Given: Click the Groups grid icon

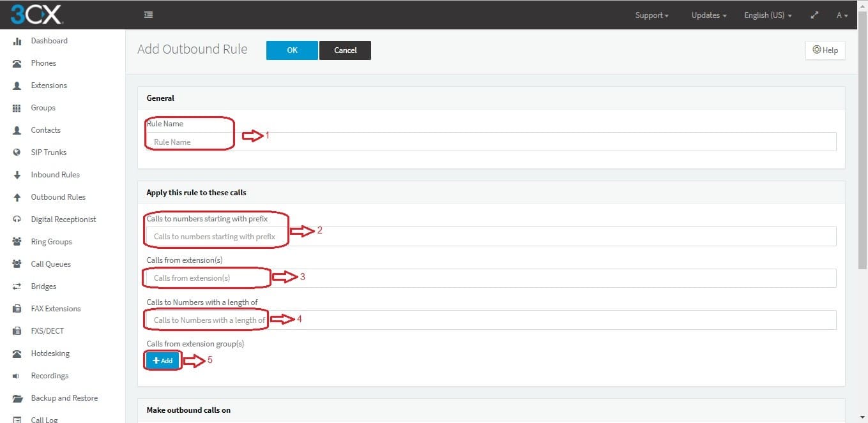Looking at the screenshot, I should click(17, 108).
